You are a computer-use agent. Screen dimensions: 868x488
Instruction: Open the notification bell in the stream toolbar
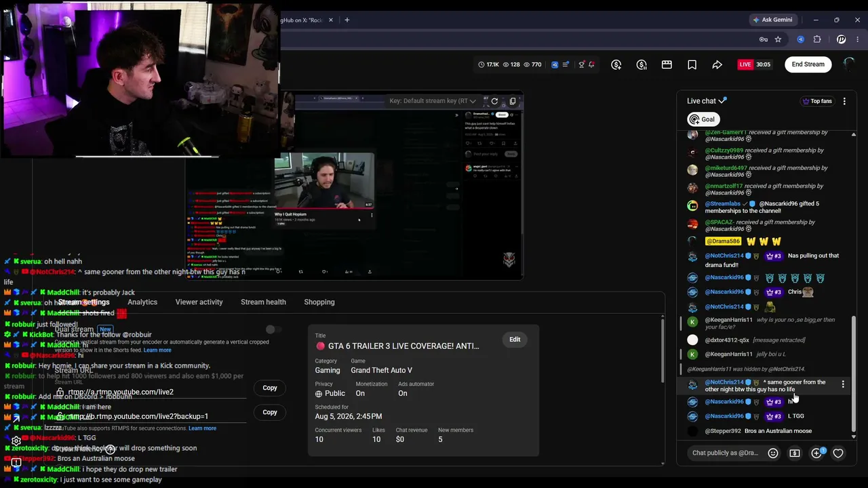(591, 64)
